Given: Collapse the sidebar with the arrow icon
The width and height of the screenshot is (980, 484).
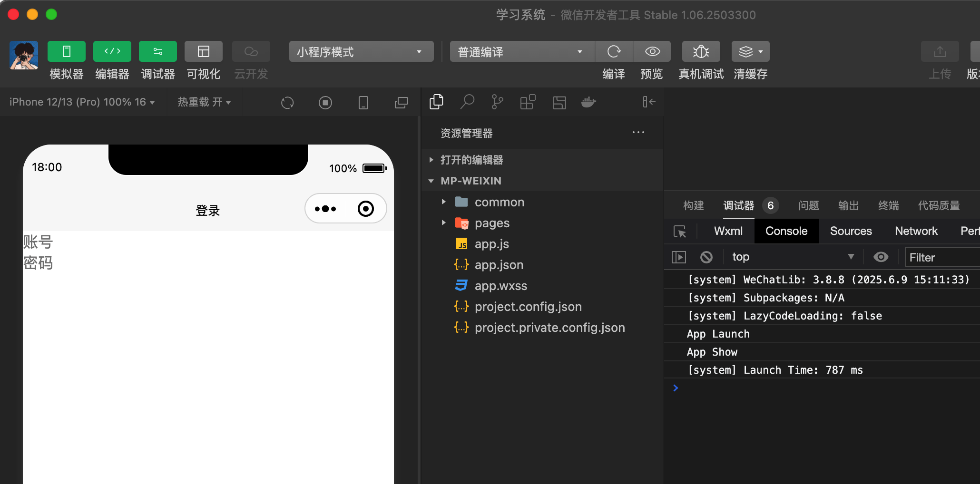Looking at the screenshot, I should (649, 102).
